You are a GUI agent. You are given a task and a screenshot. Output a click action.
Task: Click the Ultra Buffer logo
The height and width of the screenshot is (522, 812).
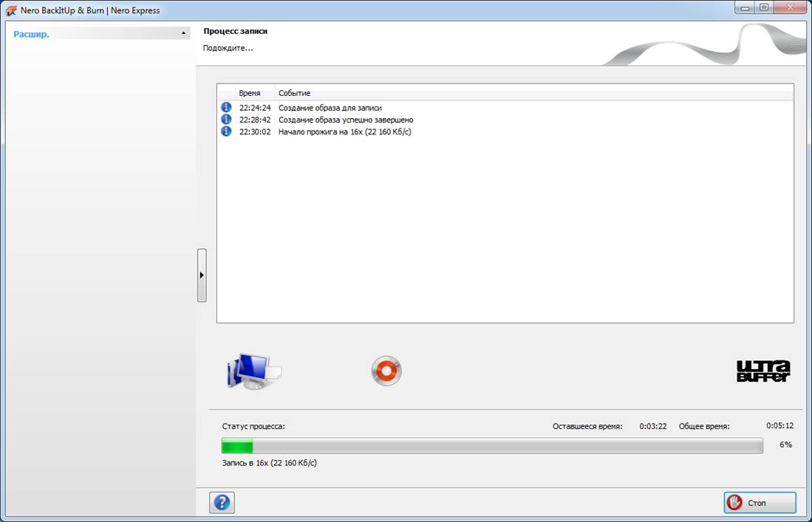click(x=763, y=371)
